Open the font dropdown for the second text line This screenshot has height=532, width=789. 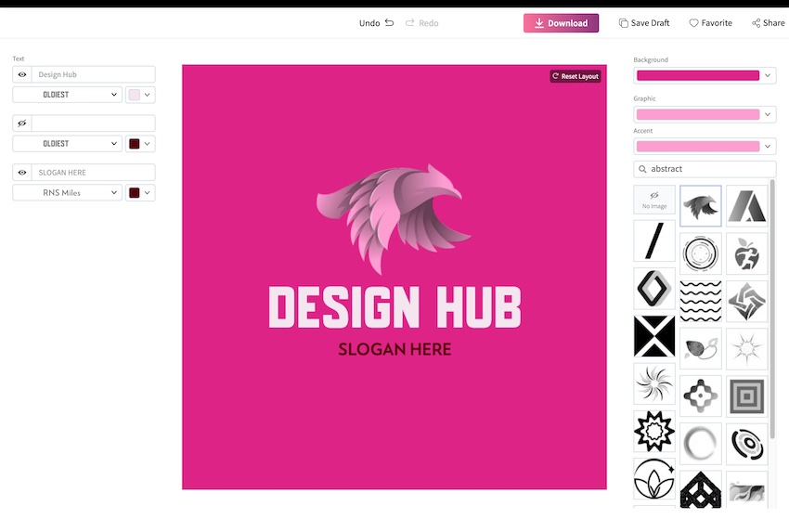point(67,143)
